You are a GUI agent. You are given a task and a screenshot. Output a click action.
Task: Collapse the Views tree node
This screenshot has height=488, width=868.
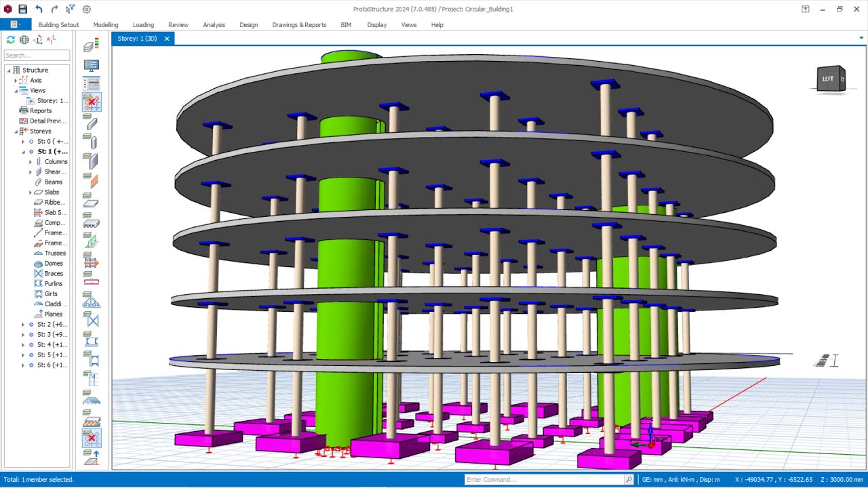click(x=16, y=91)
